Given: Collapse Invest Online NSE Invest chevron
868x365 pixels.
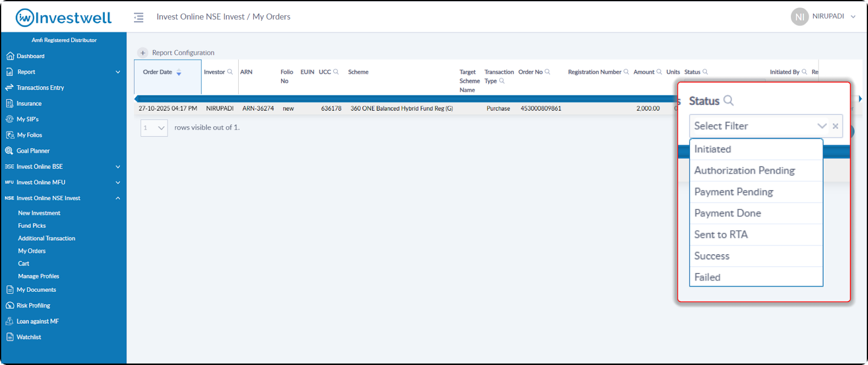Looking at the screenshot, I should (118, 198).
